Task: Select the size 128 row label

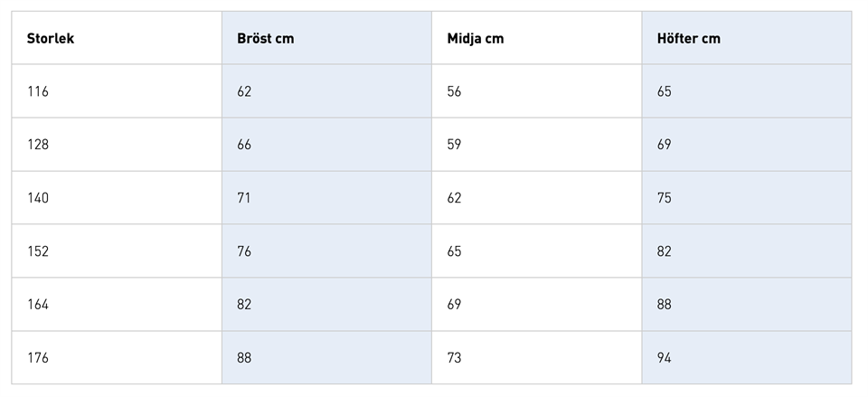Action: coord(38,145)
